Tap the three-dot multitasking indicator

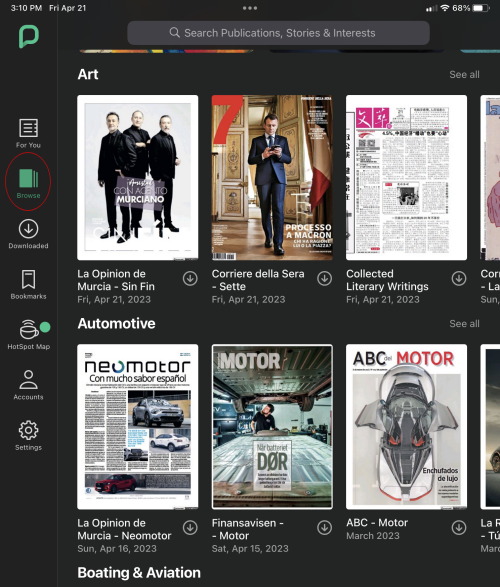(250, 8)
